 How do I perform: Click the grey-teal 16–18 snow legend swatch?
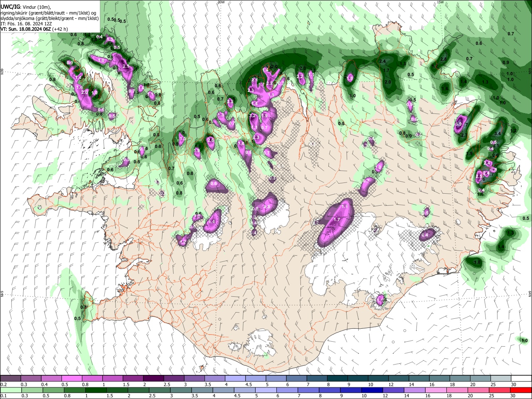tap(440, 378)
